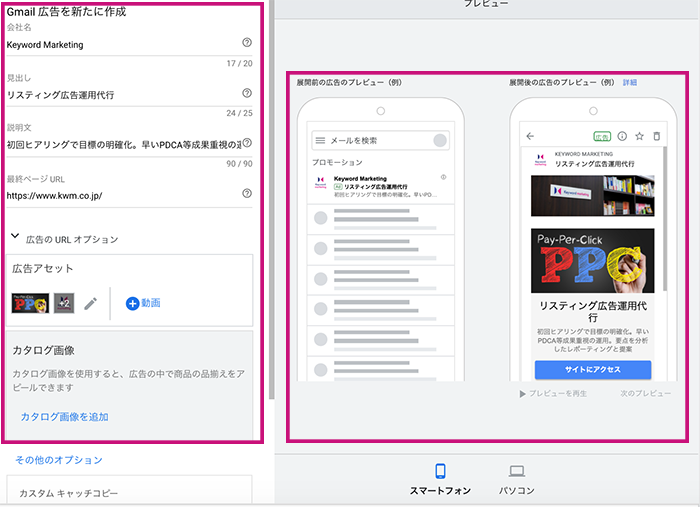Image resolution: width=700 pixels, height=507 pixels.
Task: Click left panel vertical scrollbar
Action: tap(271, 199)
